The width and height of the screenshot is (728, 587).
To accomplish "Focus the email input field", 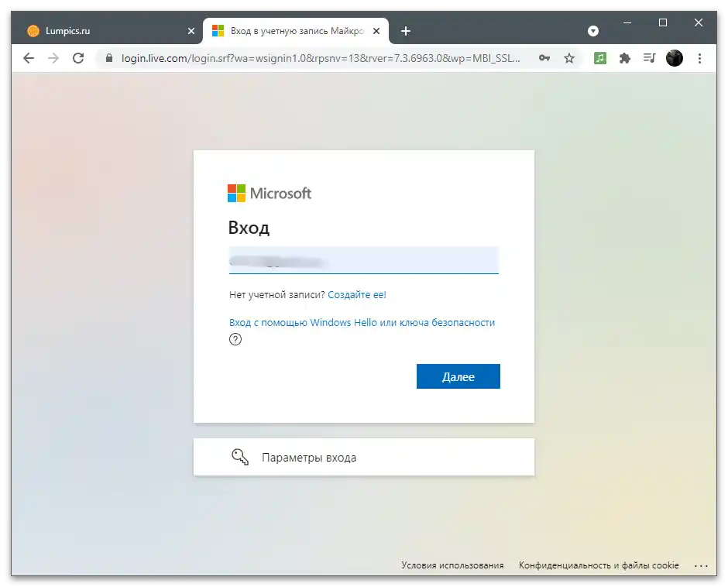I will pos(363,260).
